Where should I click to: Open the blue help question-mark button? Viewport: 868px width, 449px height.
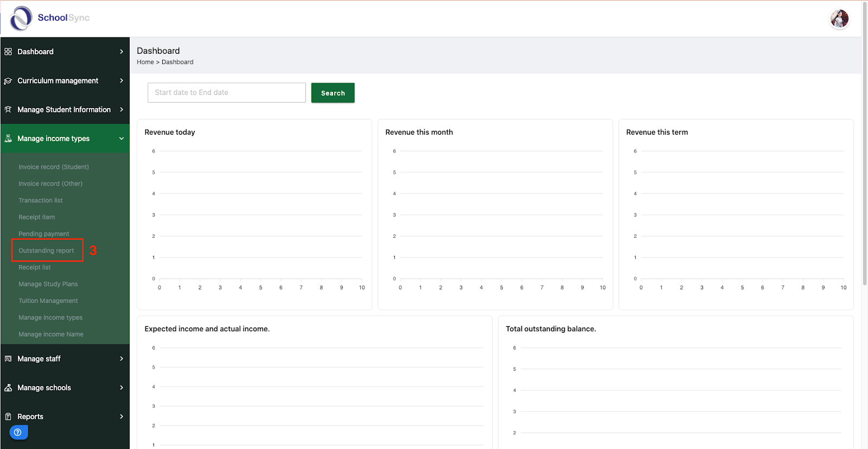coord(18,432)
